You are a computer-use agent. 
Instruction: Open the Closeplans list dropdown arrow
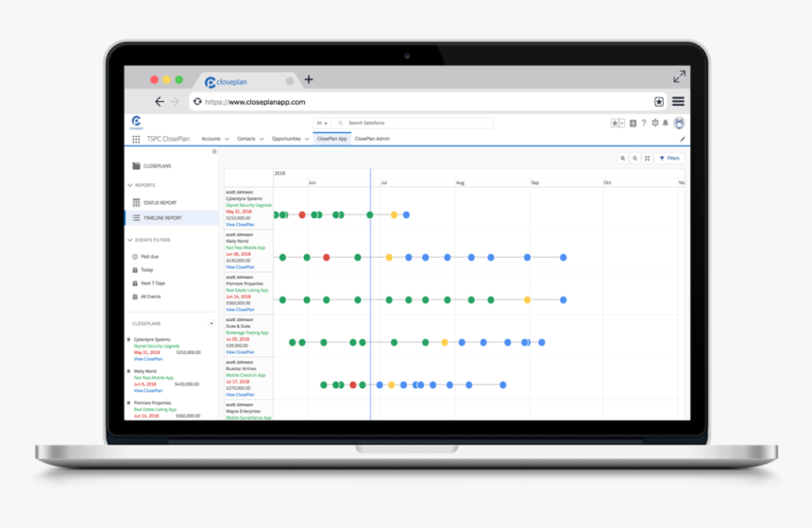(x=211, y=323)
